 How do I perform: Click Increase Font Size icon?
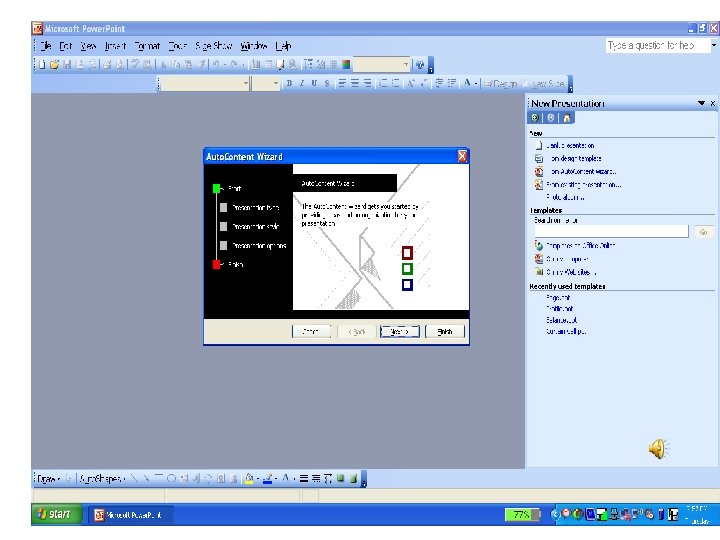pos(410,83)
